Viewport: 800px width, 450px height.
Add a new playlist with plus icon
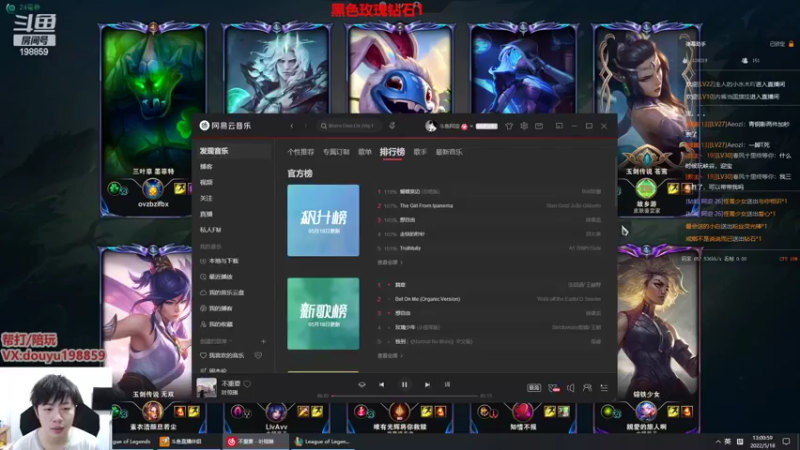[x=263, y=341]
